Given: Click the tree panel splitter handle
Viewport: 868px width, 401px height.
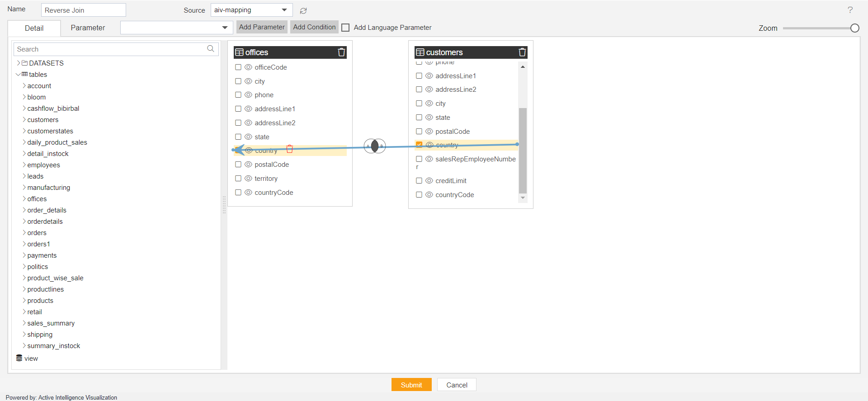Looking at the screenshot, I should coord(224,205).
